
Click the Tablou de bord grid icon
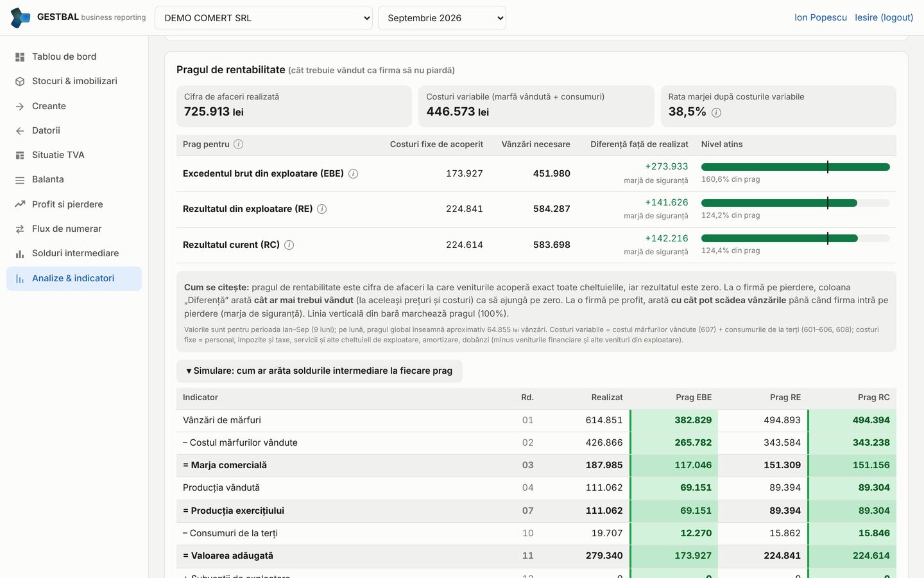pyautogui.click(x=20, y=57)
